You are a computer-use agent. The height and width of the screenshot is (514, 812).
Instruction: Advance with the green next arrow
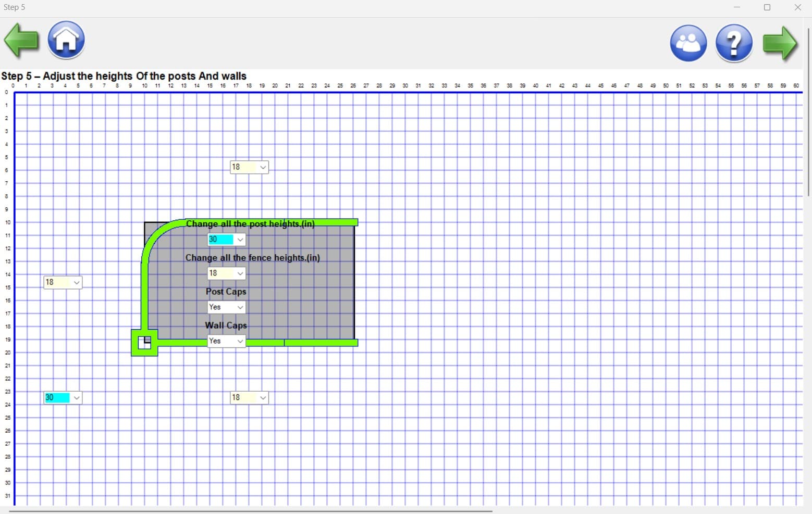click(x=780, y=43)
